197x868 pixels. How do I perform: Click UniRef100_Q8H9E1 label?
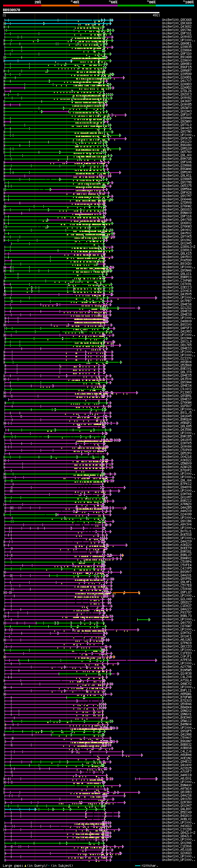177,43
